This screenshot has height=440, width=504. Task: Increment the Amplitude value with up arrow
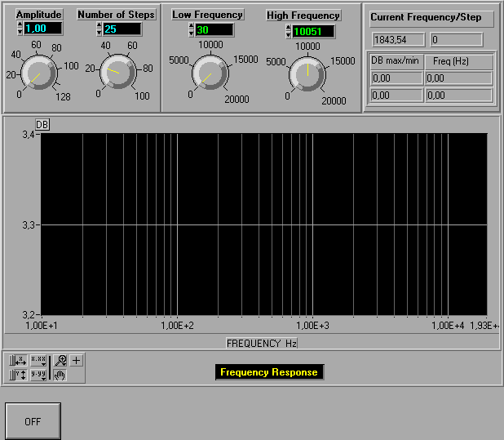click(20, 24)
